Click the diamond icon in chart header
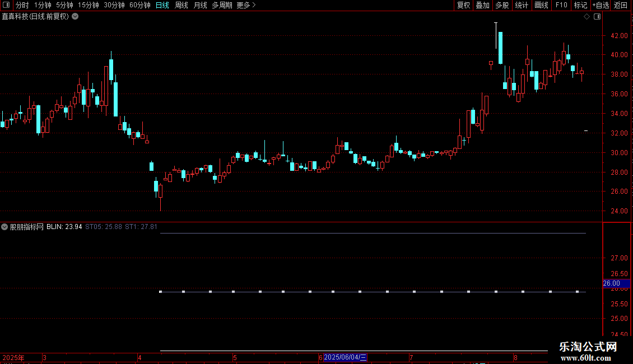Viewport: 633px width, 364px height. click(x=587, y=17)
